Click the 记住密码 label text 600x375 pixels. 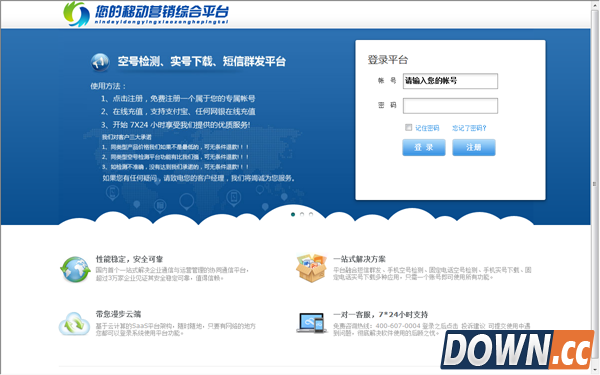pos(427,128)
